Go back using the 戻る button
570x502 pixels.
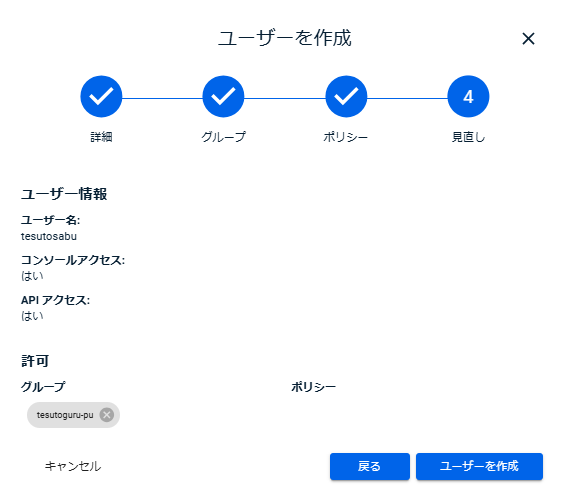tap(370, 466)
